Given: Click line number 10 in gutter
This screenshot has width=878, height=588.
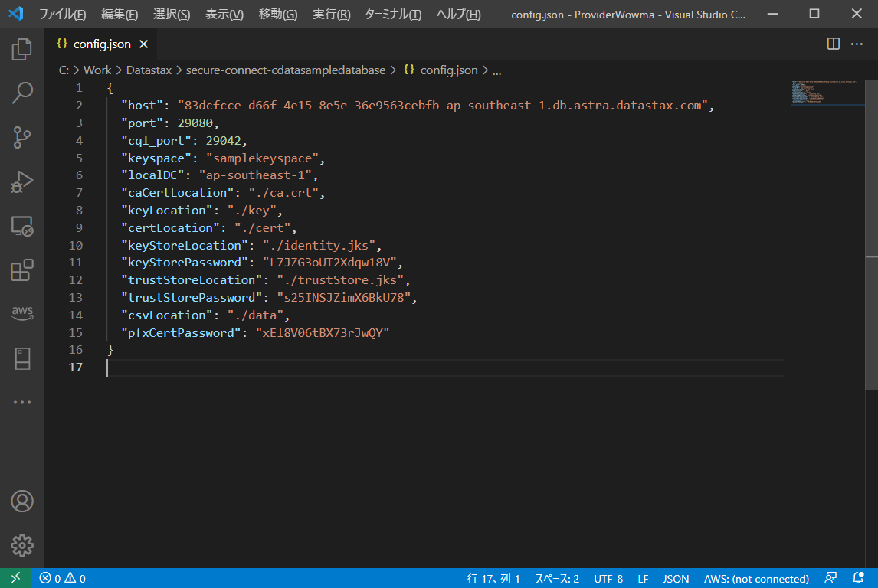Looking at the screenshot, I should [x=76, y=246].
